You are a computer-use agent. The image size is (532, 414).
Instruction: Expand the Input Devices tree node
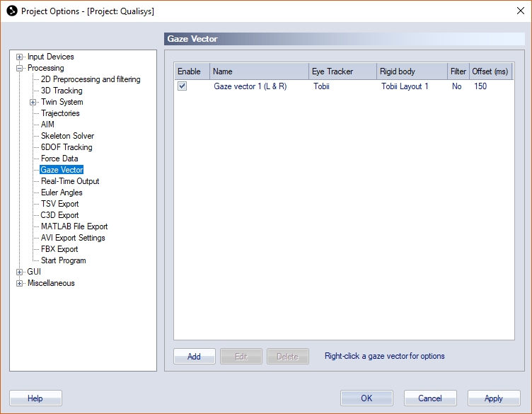(x=20, y=57)
